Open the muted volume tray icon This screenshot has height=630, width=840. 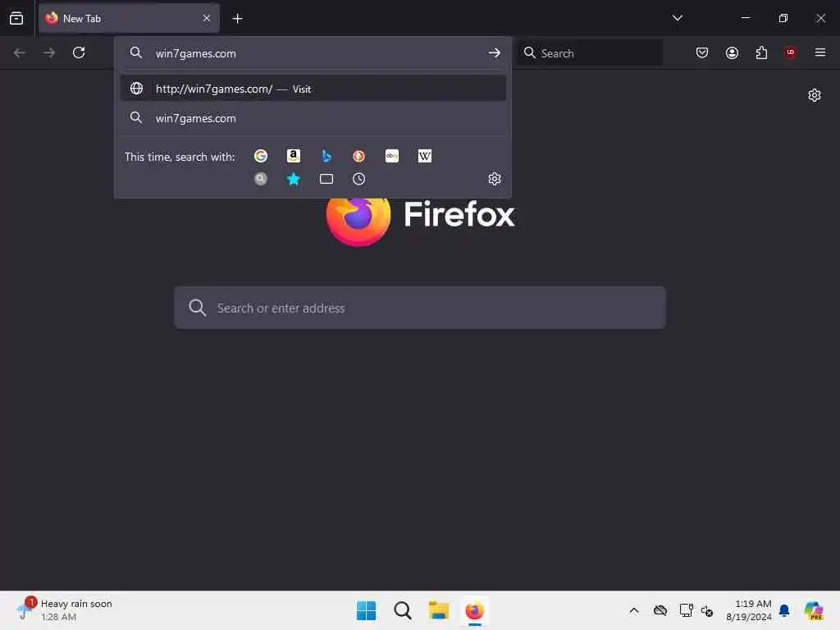(x=707, y=610)
